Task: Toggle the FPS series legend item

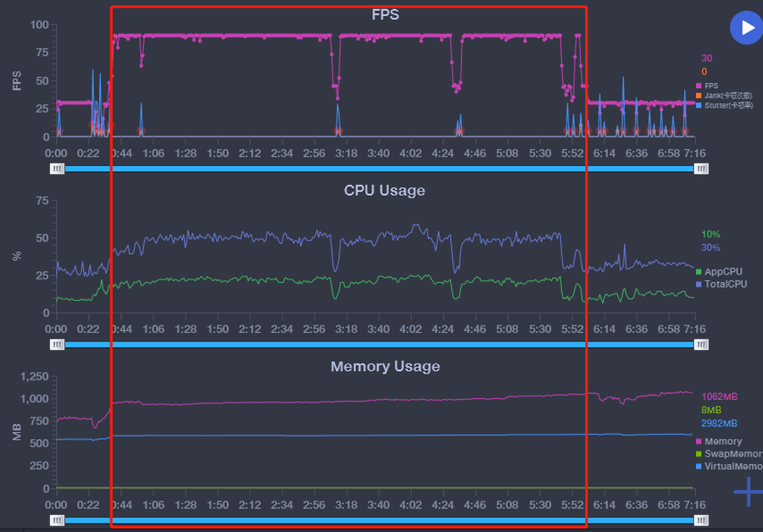Action: tap(710, 86)
